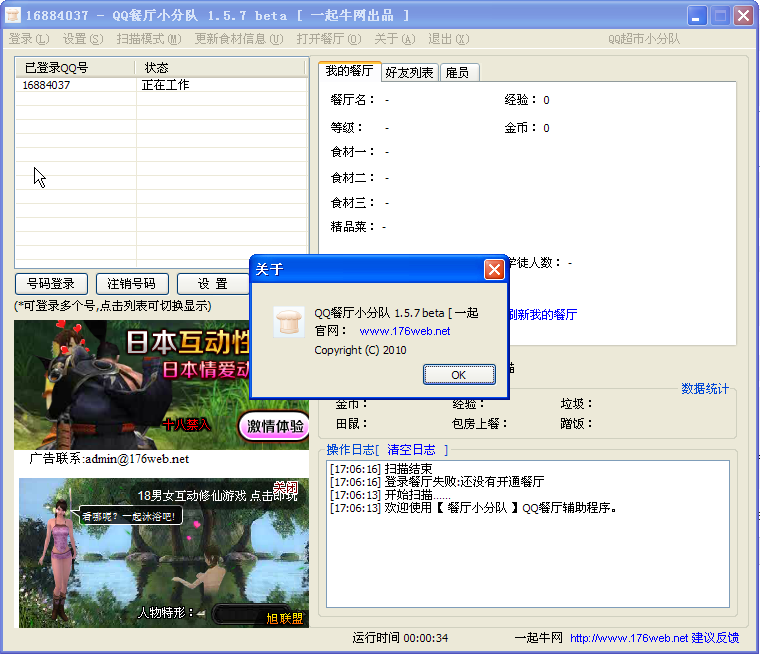
Task: Open the http://www.176web.net link in the status bar
Action: (629, 638)
